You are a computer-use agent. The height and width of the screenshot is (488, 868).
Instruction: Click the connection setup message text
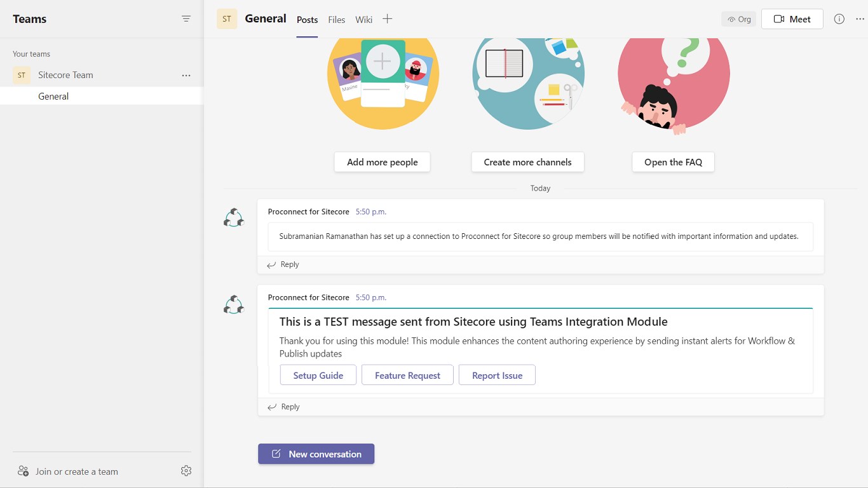pos(539,236)
